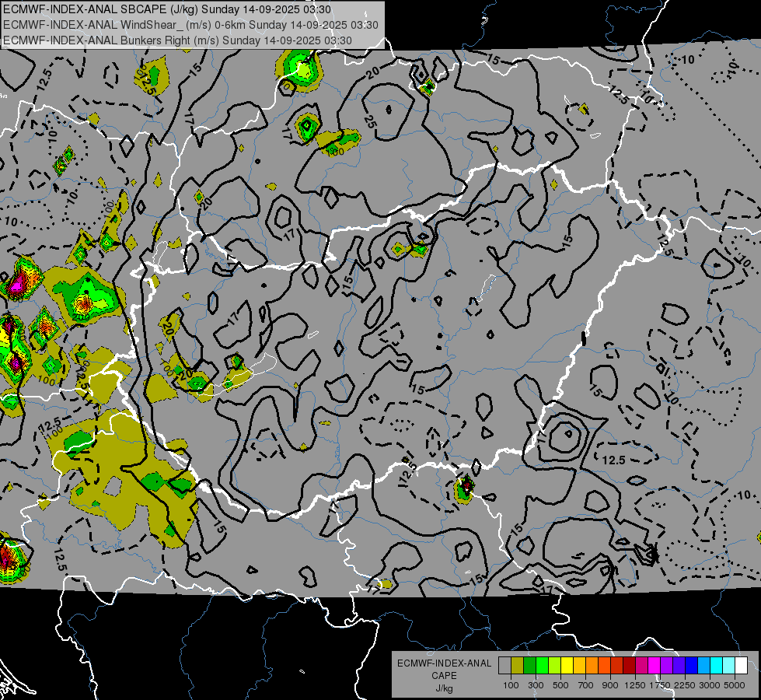The image size is (761, 700).
Task: Select the legend scale value 5000
Action: tap(735, 685)
